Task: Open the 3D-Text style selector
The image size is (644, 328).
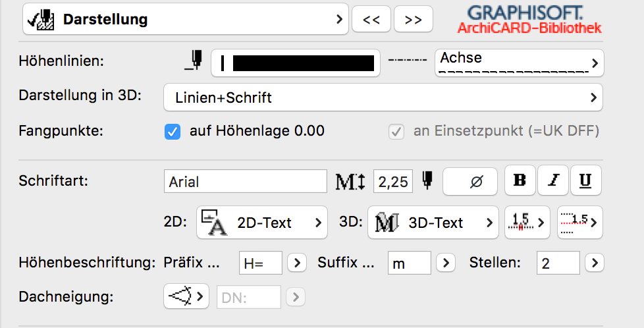Action: 433,223
